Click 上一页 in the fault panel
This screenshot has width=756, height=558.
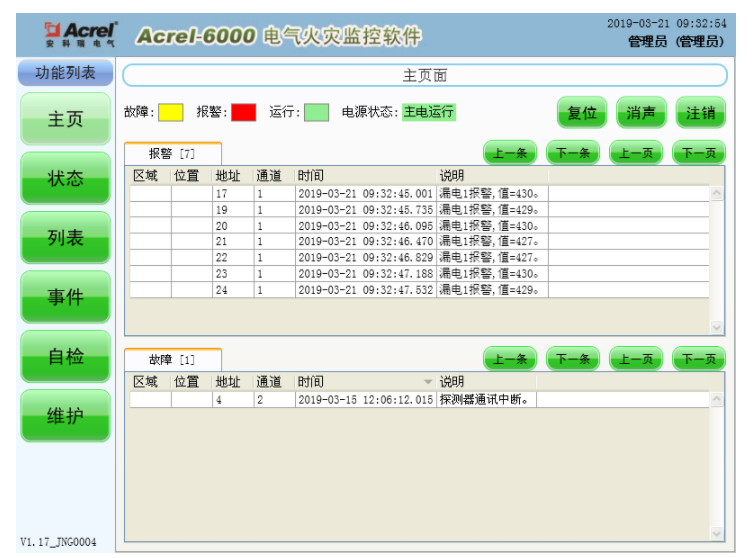click(x=636, y=358)
